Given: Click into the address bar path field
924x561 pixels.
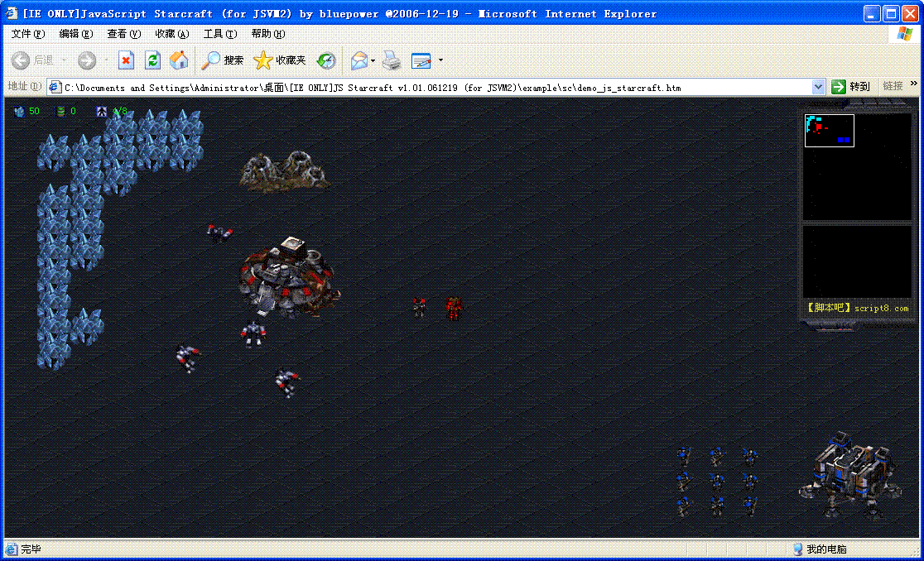Looking at the screenshot, I should (x=436, y=88).
